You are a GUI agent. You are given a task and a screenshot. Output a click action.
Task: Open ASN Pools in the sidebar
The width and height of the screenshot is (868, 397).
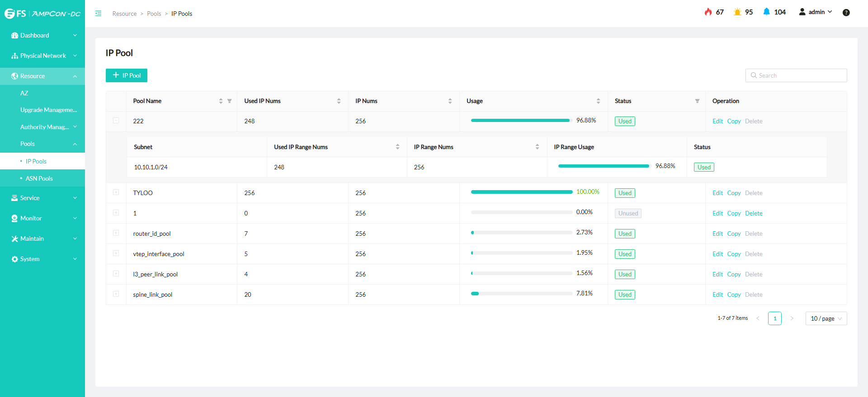[39, 178]
